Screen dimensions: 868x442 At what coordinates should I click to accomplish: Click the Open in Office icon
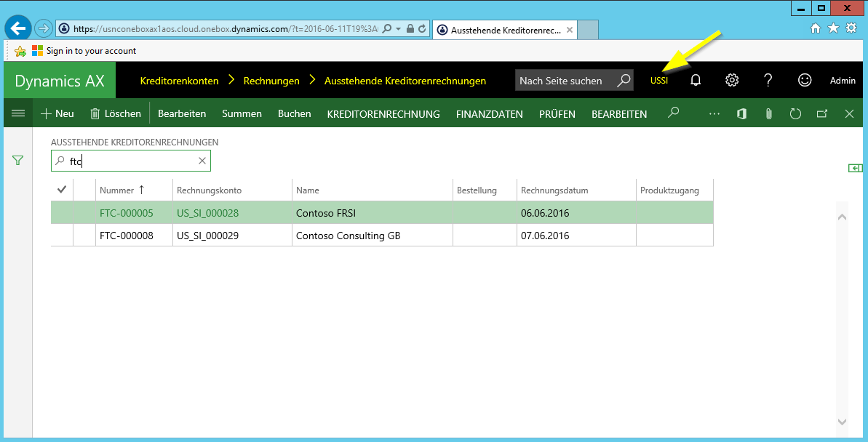tap(741, 114)
